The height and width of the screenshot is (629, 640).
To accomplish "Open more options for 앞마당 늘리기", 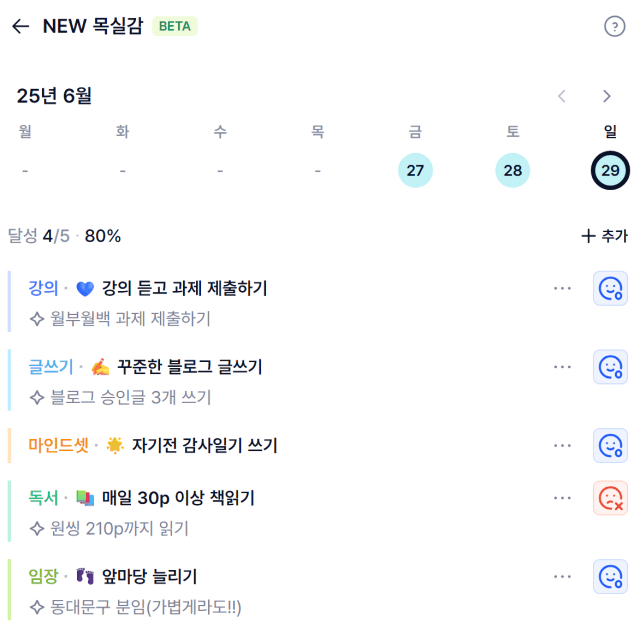I will (562, 576).
